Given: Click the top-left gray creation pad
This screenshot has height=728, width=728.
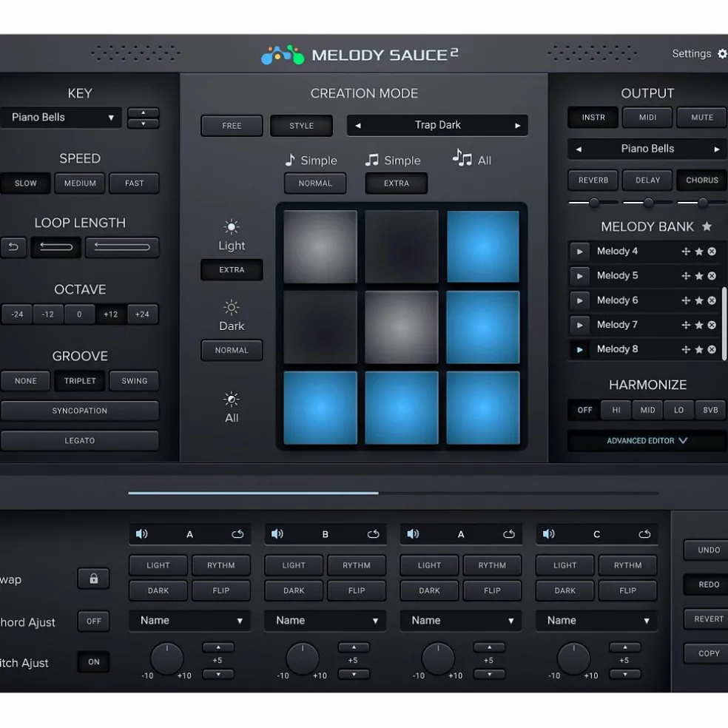Looking at the screenshot, I should 320,246.
